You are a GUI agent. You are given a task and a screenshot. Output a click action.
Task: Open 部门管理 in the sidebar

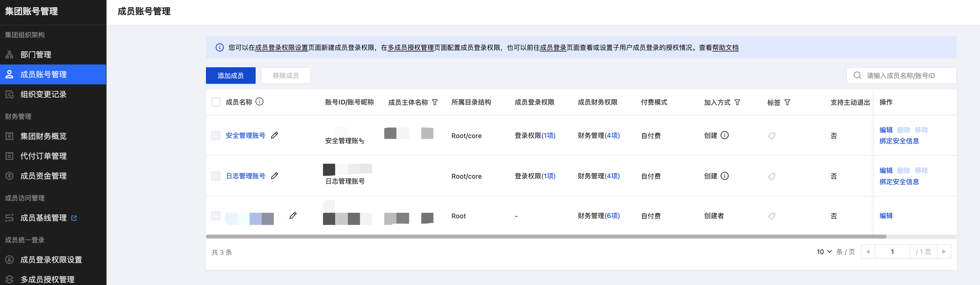36,55
